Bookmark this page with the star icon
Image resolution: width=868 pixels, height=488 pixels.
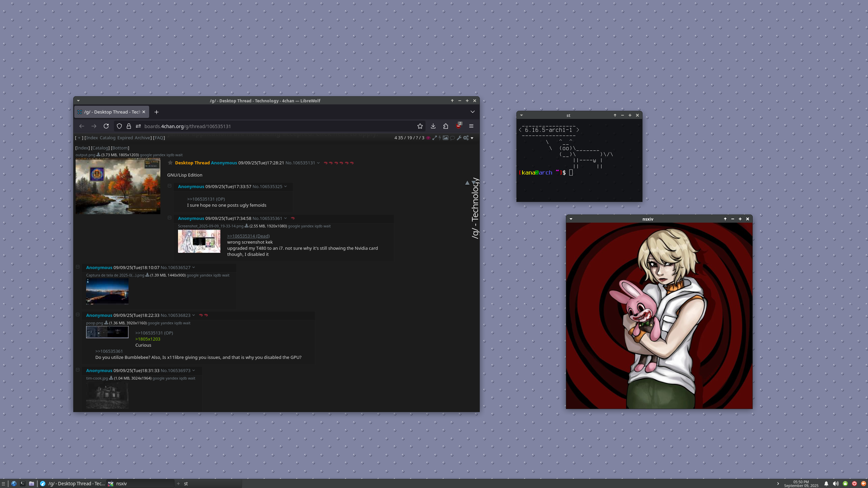click(420, 126)
